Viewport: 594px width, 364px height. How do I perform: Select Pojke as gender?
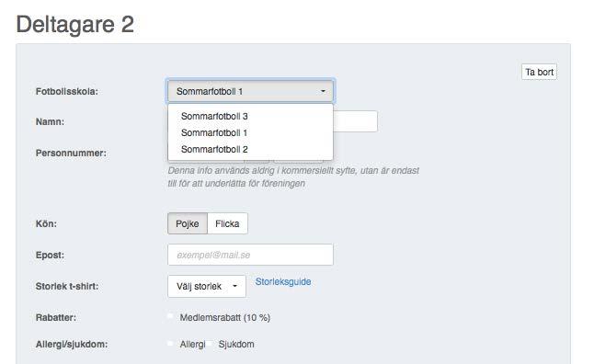[188, 223]
